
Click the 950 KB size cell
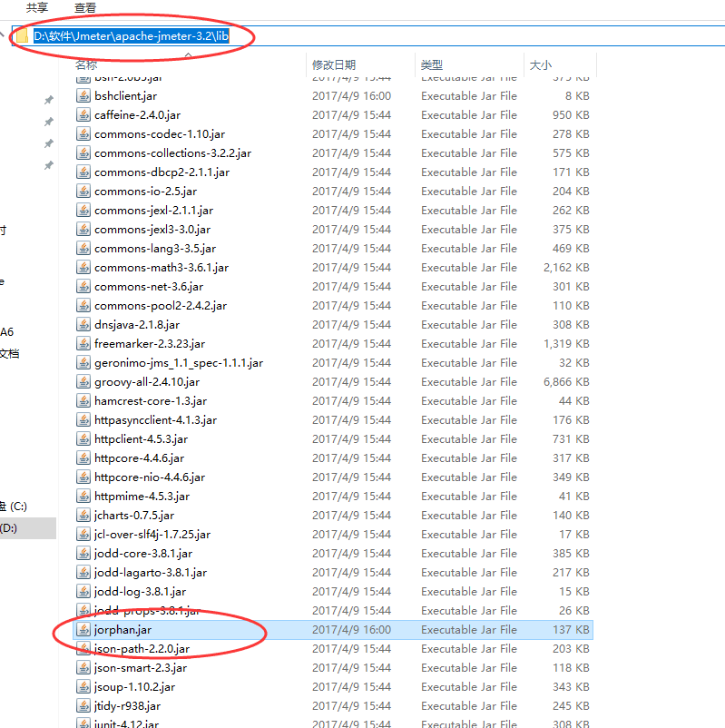point(571,115)
